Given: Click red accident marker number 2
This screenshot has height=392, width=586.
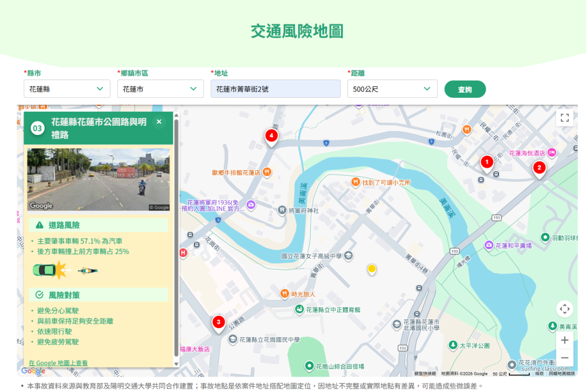Looking at the screenshot, I should pos(539,168).
